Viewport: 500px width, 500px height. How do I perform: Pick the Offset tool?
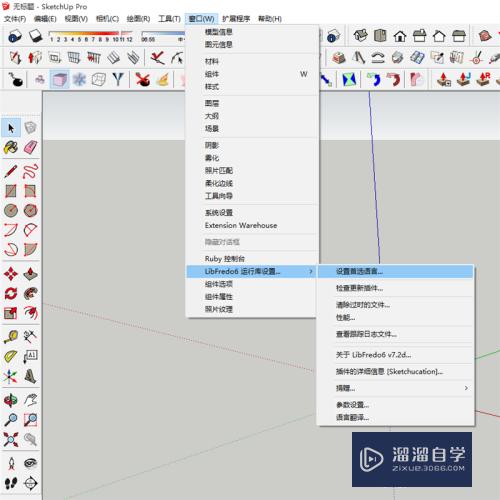click(30, 313)
